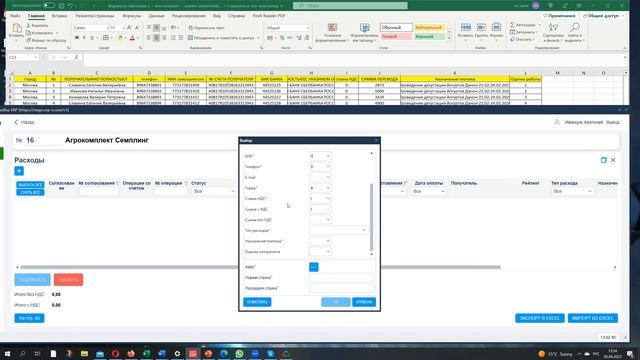
Task: Click the Wrap Text (Переносить текст) icon
Action: pos(190,28)
